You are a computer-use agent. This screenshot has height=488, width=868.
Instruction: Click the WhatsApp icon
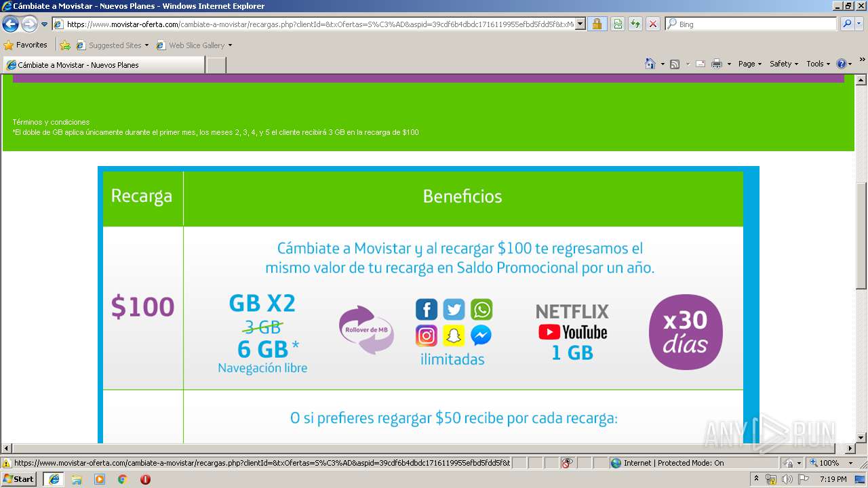pos(481,310)
